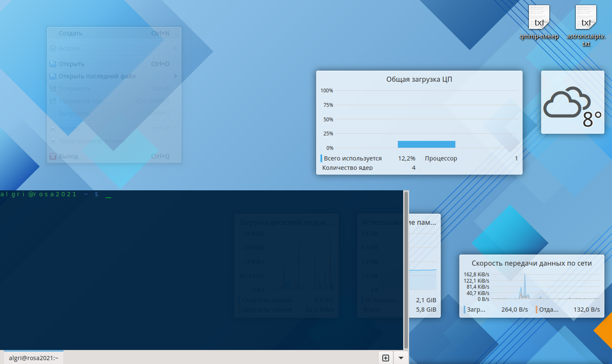Click the 162,8 KiB/s axis label
The image size is (612, 364).
pyautogui.click(x=476, y=275)
